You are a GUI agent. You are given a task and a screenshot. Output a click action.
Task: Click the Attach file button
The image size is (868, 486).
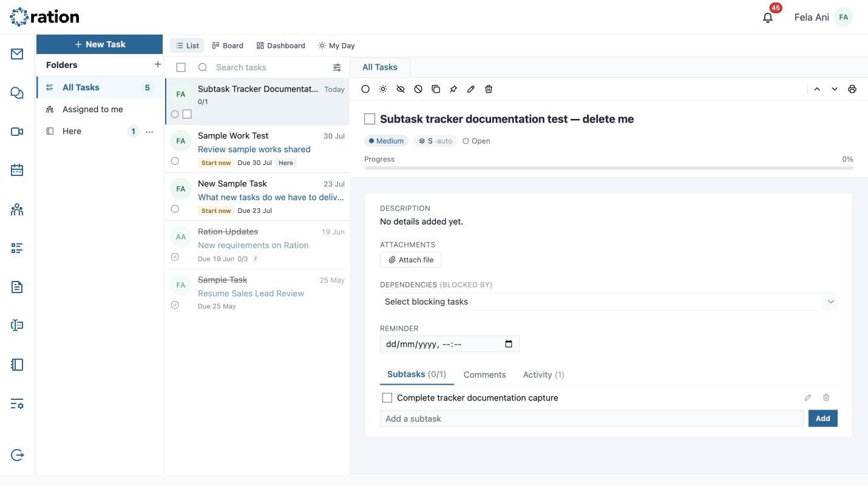(411, 260)
